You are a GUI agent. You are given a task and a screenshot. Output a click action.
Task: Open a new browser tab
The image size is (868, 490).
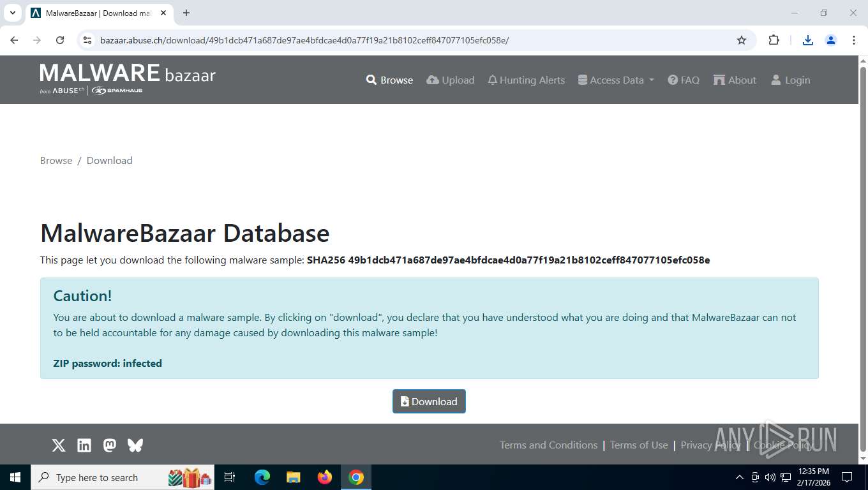(186, 13)
